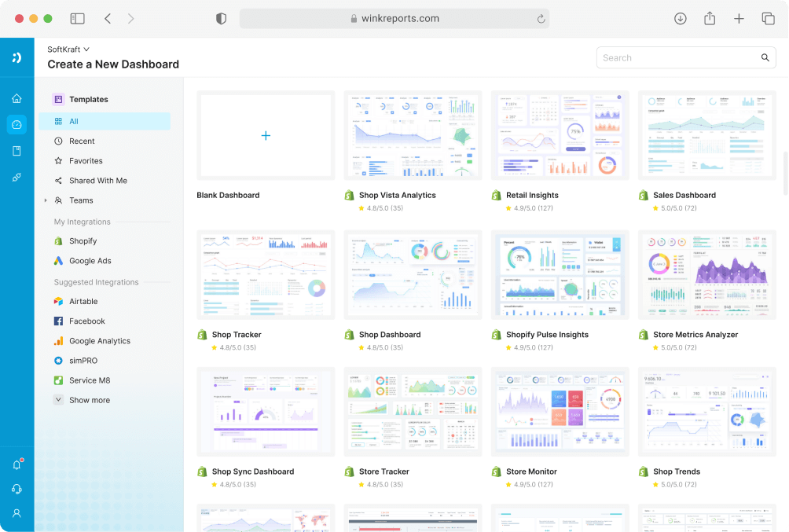Viewport: 789px width, 532px height.
Task: Open Sales Dashboard template thumbnail
Action: tap(707, 135)
